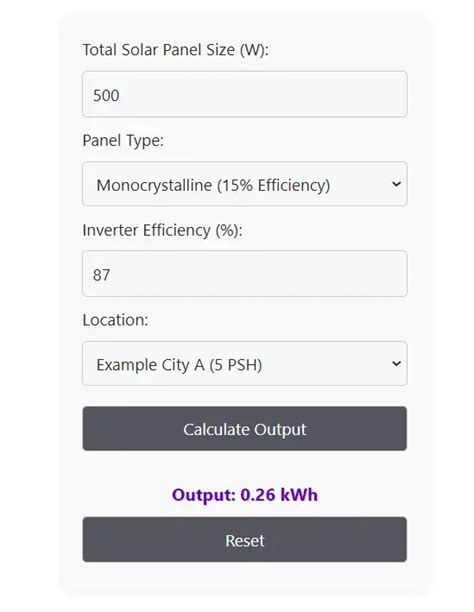Click the Calculate Output button
Viewport: 474px width, 612px height.
tap(244, 429)
